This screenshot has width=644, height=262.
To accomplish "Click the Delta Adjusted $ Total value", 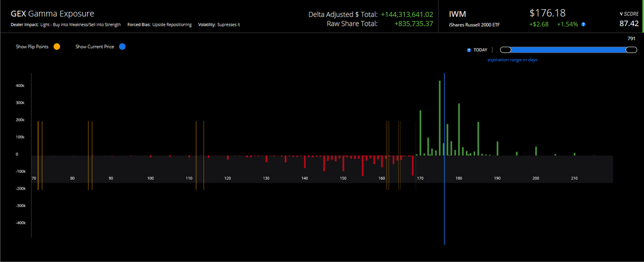I will pos(407,14).
